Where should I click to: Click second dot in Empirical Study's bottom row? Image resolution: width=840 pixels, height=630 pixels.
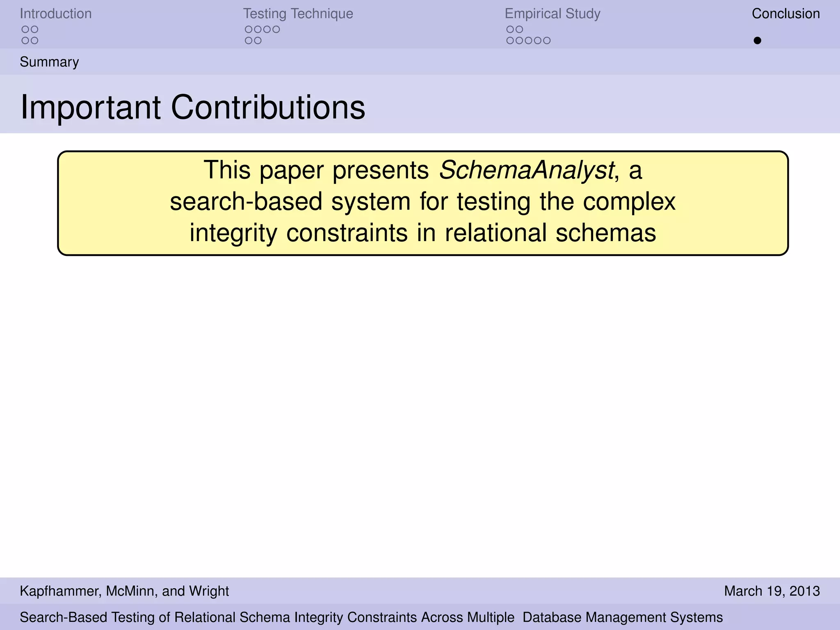point(519,41)
